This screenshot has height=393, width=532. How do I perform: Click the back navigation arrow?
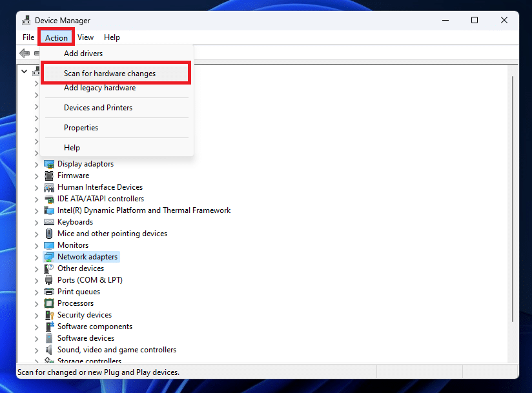[24, 53]
